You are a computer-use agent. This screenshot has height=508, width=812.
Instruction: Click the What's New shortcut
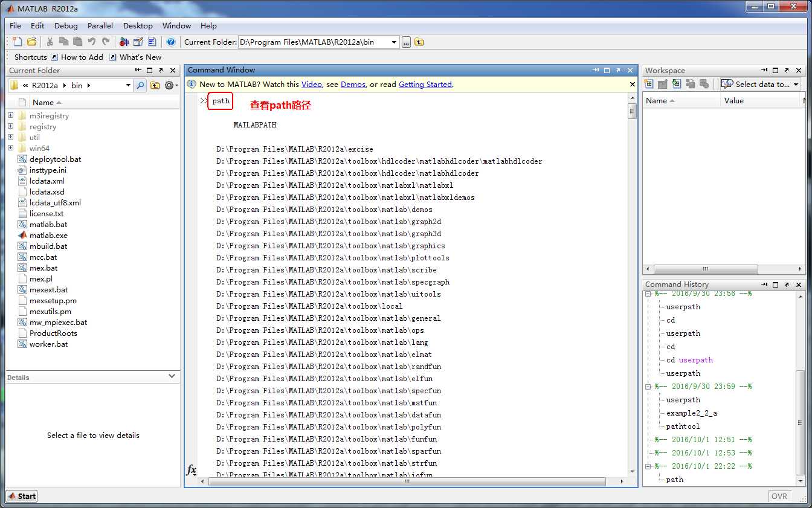click(135, 57)
